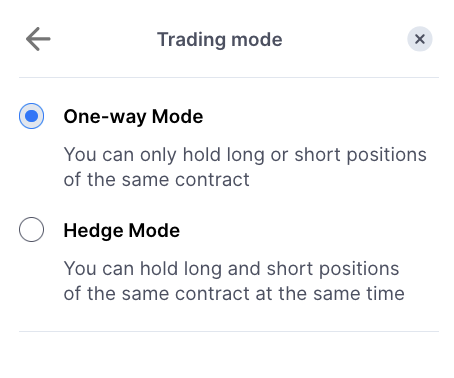Click the Trading mode title
This screenshot has height=378, width=454.
pos(220,40)
